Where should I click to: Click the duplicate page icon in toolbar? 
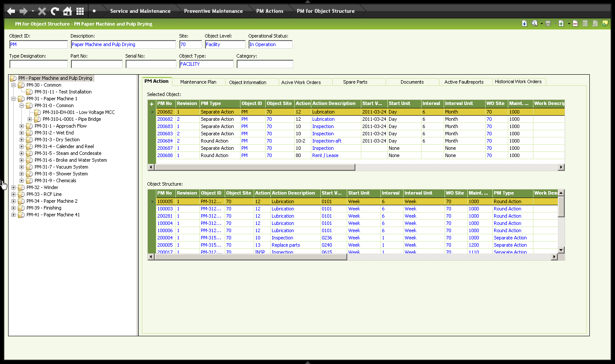pyautogui.click(x=595, y=23)
